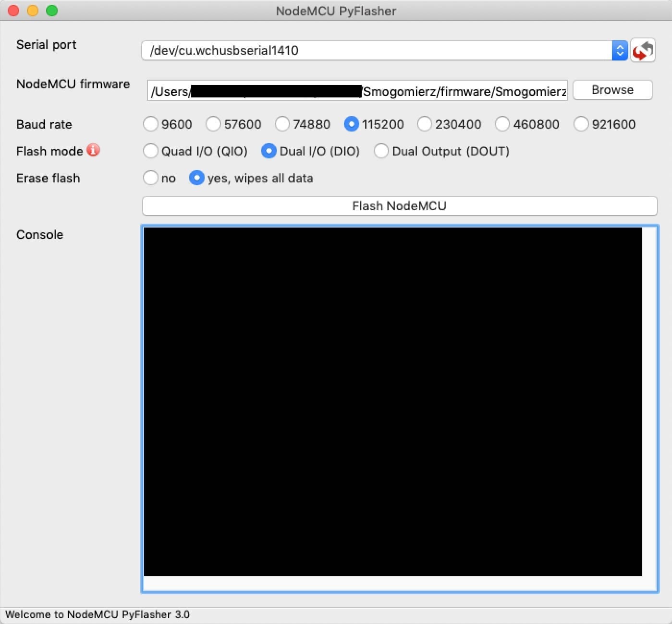
Task: Close the PyFlasher window with red button
Action: (13, 11)
